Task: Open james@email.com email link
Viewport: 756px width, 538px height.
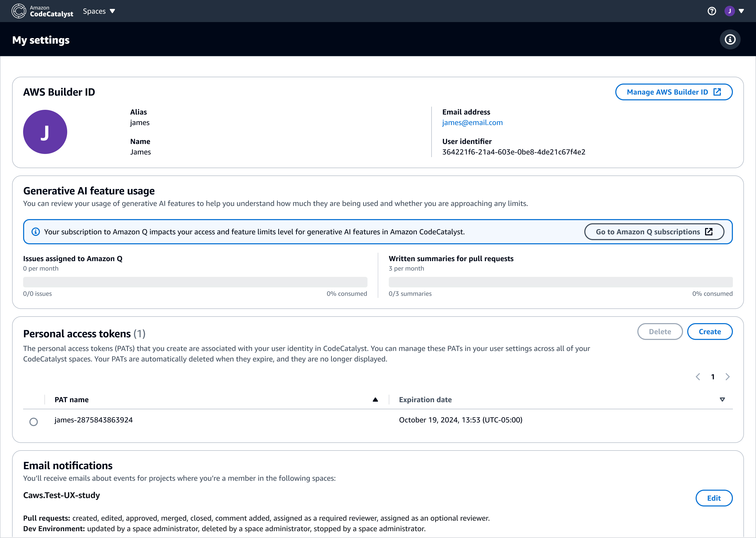Action: click(x=472, y=123)
